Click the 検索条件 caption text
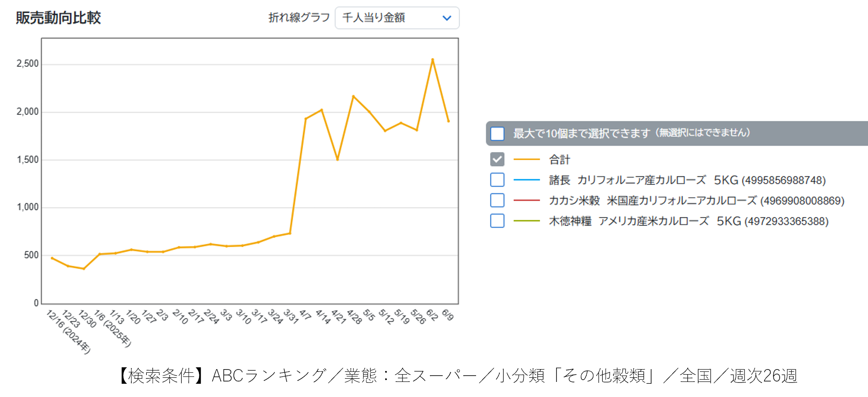 coord(457,376)
